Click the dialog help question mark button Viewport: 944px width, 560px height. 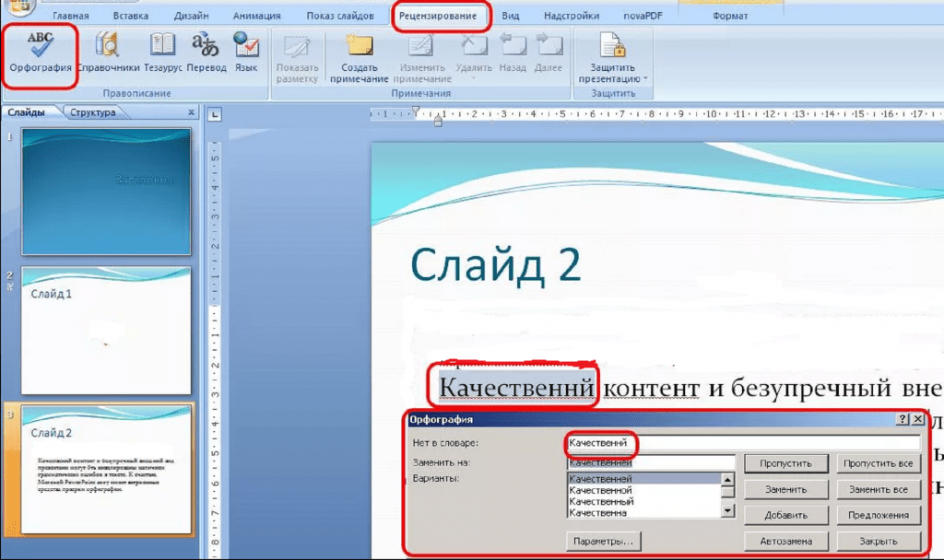point(901,419)
